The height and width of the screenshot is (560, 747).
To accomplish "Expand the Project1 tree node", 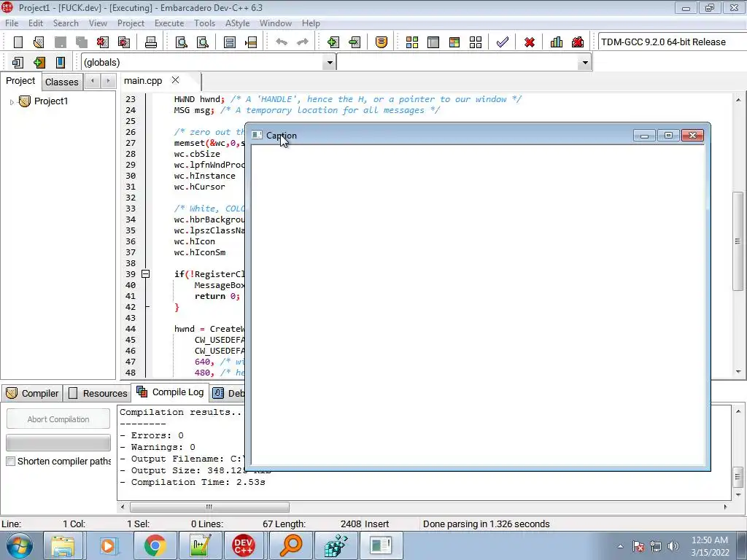I will click(x=12, y=101).
